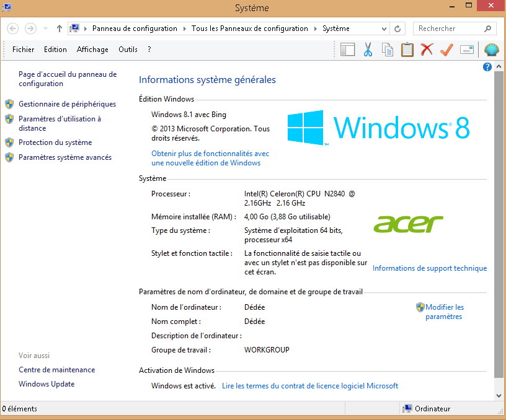Click the Système breadcrumb segment

(x=336, y=28)
